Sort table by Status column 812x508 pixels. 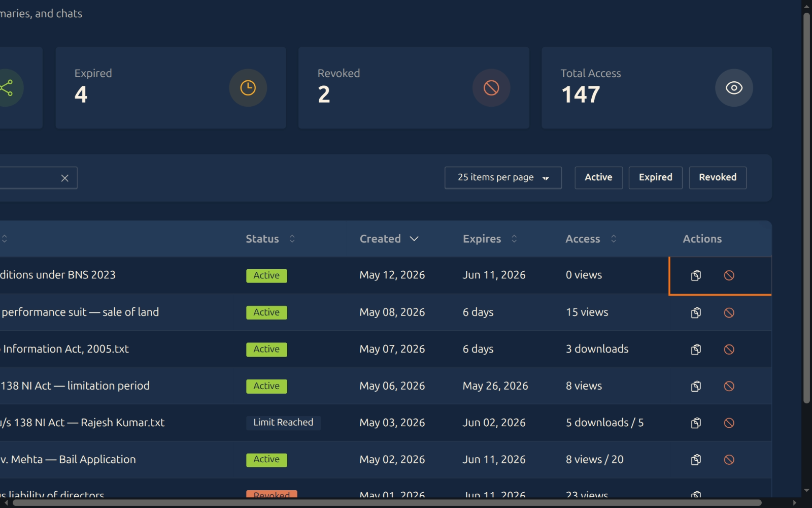pyautogui.click(x=270, y=239)
